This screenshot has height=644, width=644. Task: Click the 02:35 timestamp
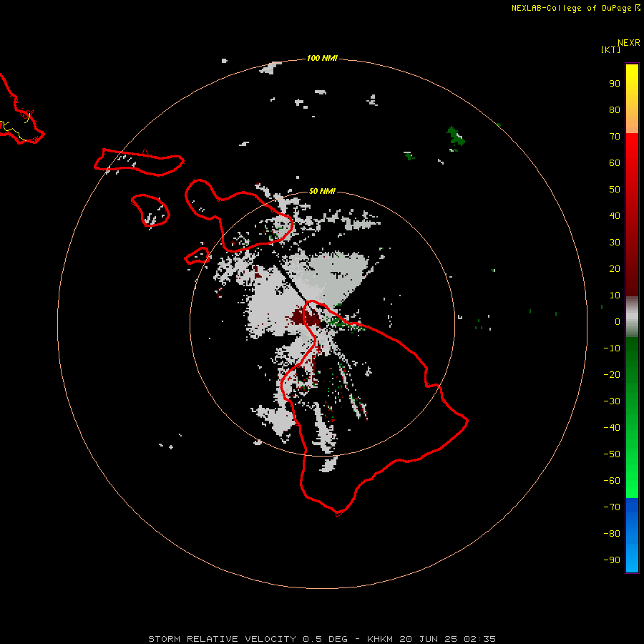(479, 639)
